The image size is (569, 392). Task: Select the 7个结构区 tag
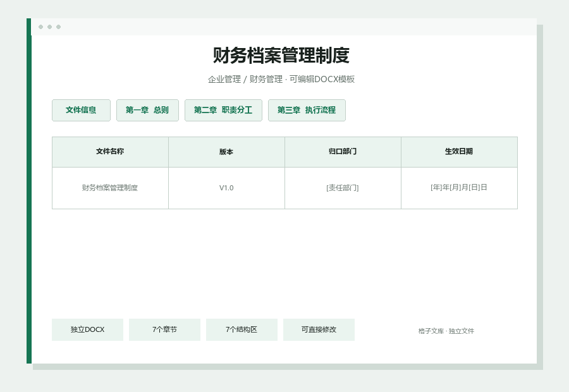[242, 329]
